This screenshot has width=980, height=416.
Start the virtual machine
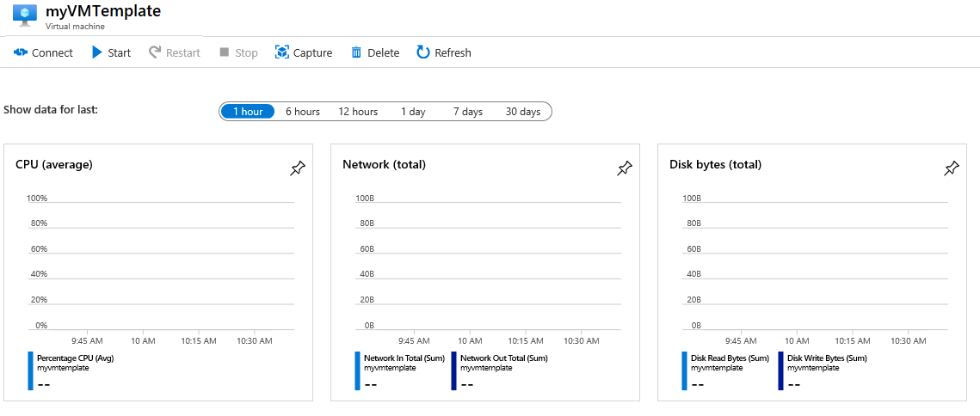click(x=97, y=52)
